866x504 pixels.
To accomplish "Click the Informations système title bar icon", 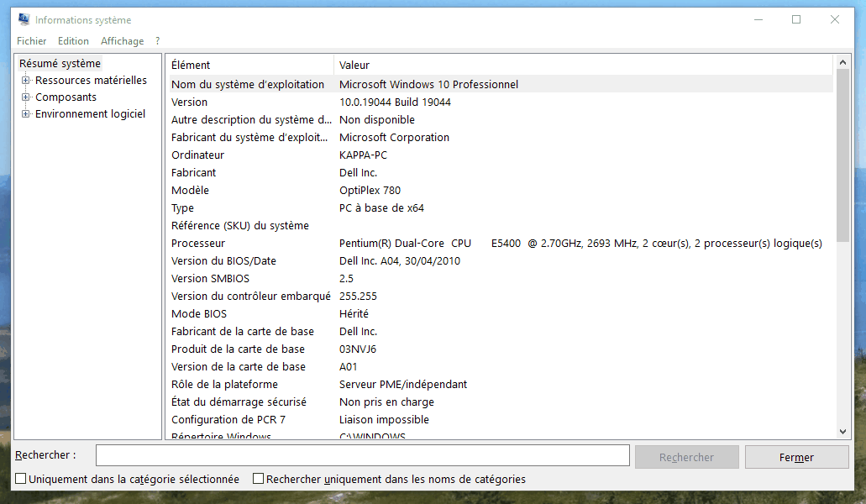I will (24, 20).
